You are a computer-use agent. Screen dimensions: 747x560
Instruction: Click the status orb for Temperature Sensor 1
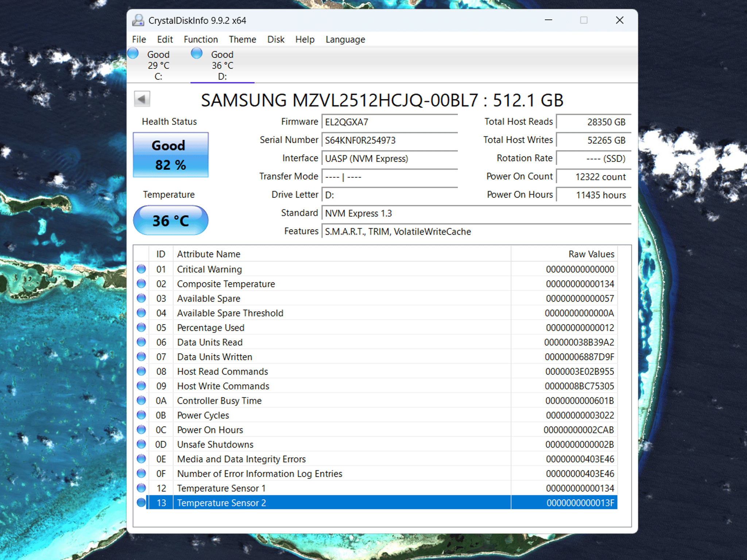pos(141,488)
